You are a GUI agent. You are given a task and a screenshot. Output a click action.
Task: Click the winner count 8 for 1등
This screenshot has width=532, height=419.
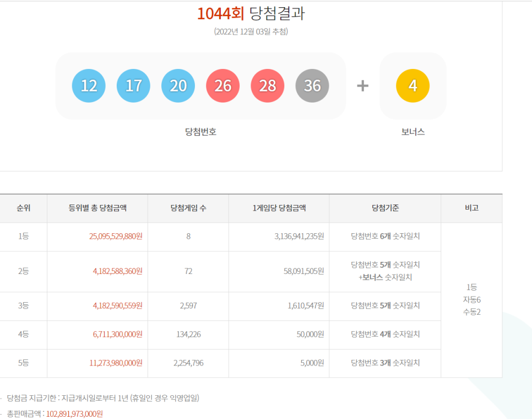tap(188, 237)
